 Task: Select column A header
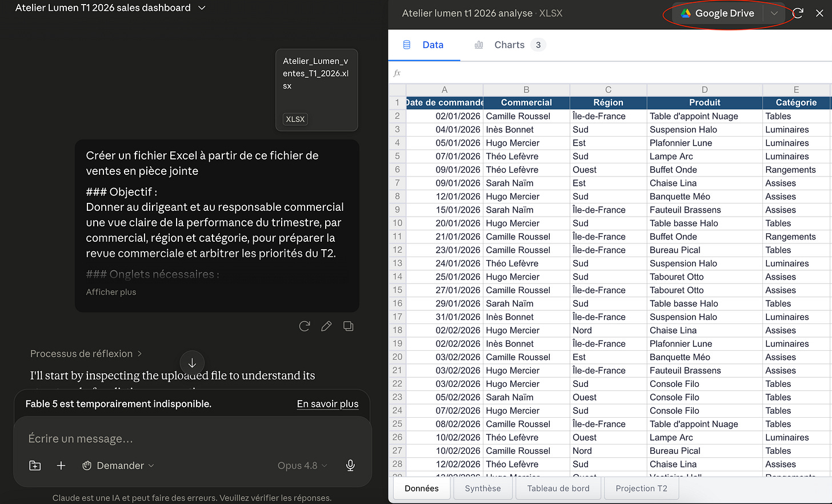point(445,90)
